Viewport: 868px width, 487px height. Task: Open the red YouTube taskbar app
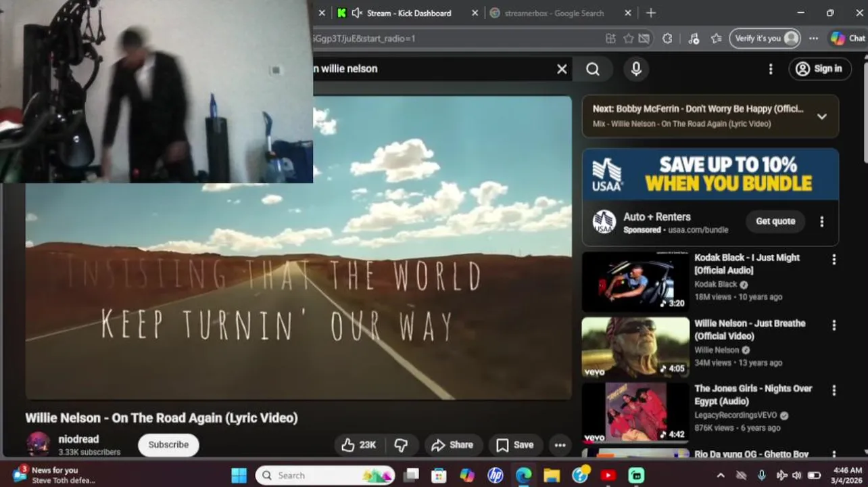[x=608, y=476]
